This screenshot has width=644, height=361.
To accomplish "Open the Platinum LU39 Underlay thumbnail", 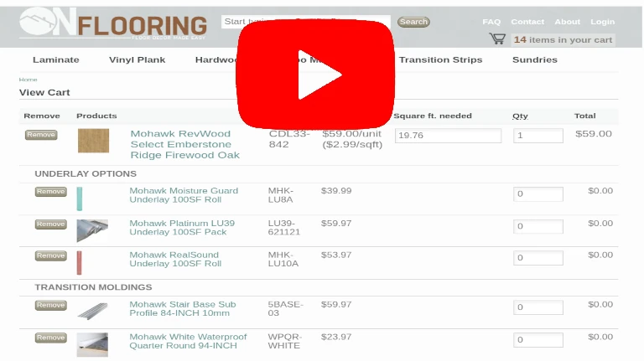I will (x=92, y=230).
